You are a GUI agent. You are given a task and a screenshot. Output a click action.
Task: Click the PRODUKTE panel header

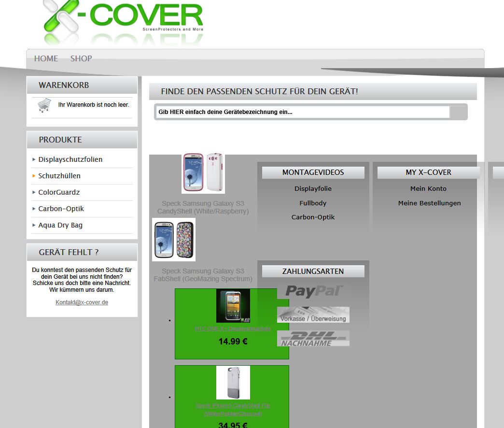[82, 140]
